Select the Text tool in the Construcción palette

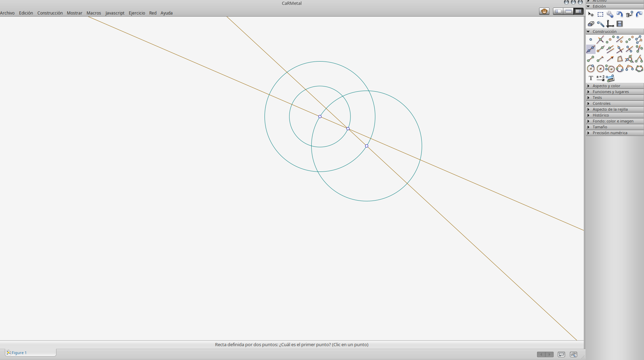click(x=591, y=78)
